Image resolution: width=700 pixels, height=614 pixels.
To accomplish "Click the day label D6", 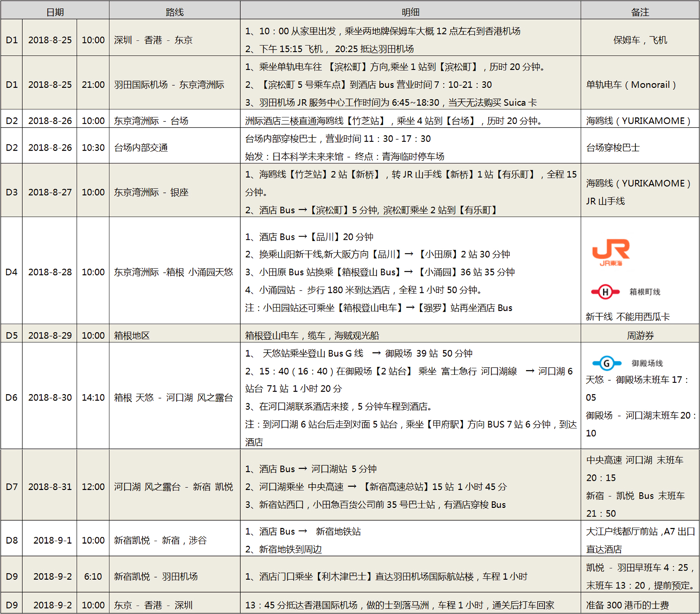I will click(12, 397).
